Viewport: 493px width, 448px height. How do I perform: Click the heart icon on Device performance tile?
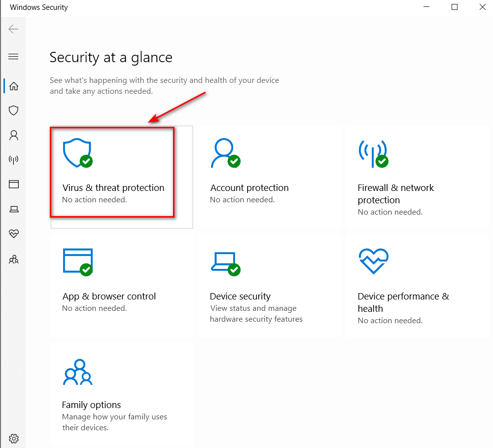[374, 261]
